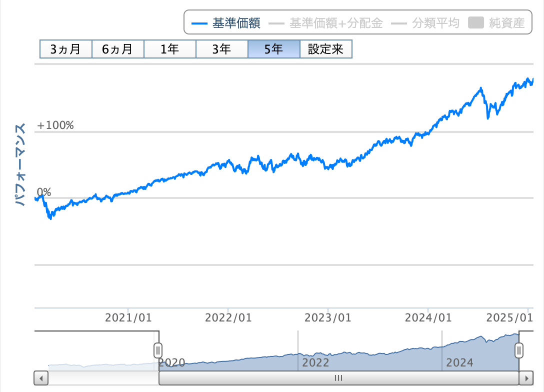Viewport: 544px width, 392px height.
Task: Select the 3年 period button
Action: click(221, 49)
